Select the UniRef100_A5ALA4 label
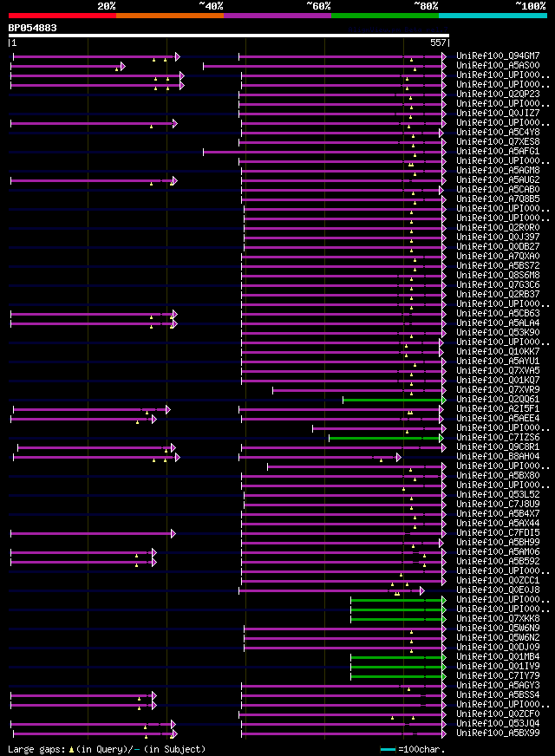The height and width of the screenshot is (756, 555). [498, 323]
